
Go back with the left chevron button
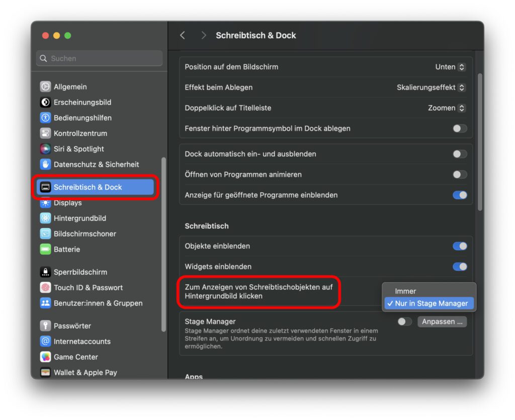coord(183,35)
